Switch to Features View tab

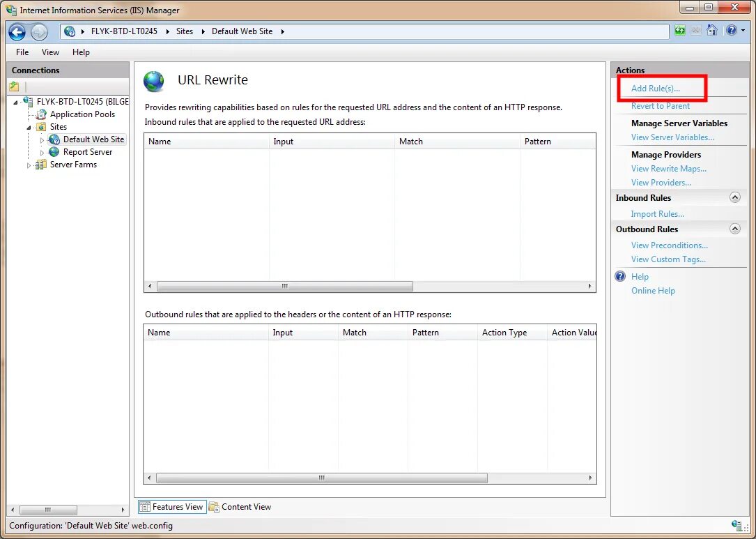173,507
